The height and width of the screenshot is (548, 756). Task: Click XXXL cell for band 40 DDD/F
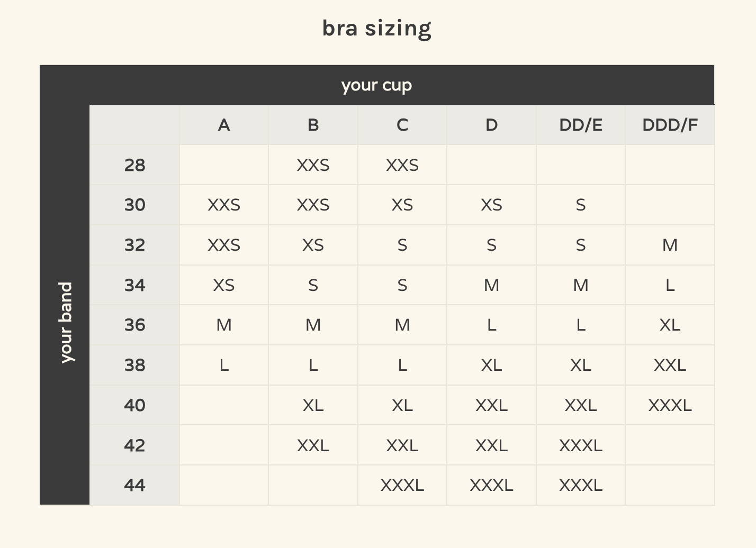pyautogui.click(x=670, y=405)
